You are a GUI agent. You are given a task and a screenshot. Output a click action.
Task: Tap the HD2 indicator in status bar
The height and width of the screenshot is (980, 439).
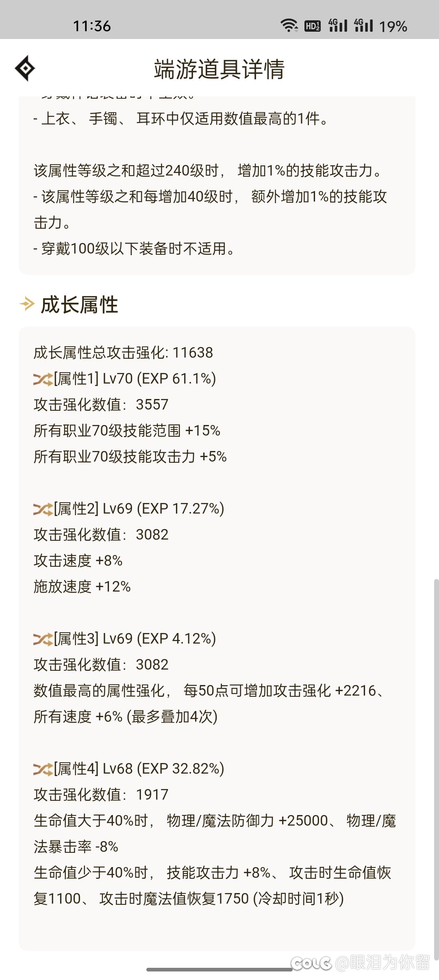[x=313, y=26]
